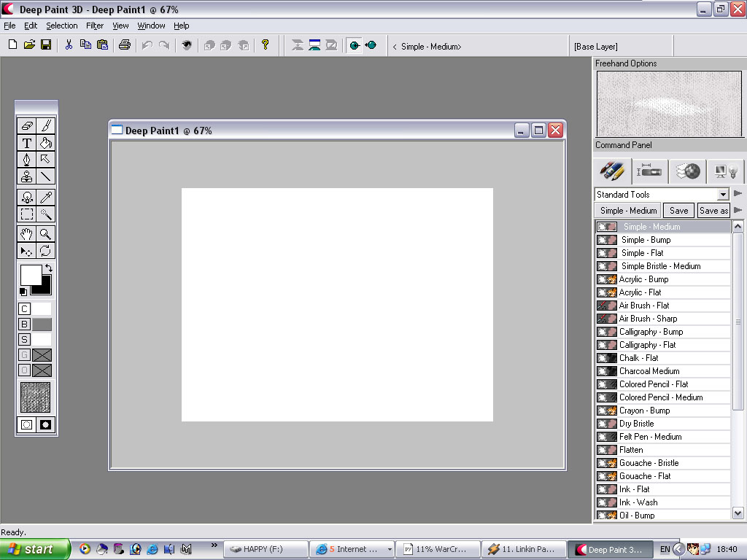
Task: Select the Move transform tool
Action: (27, 251)
